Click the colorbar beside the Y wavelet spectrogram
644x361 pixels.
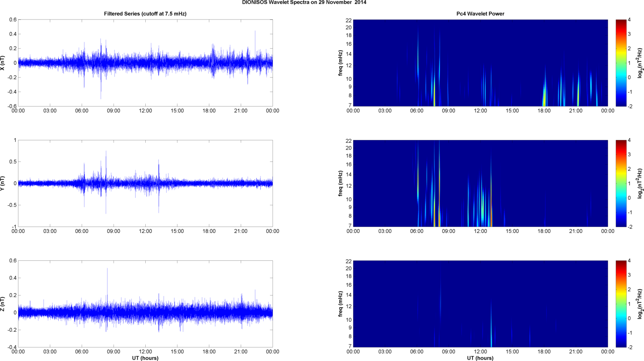tap(621, 183)
